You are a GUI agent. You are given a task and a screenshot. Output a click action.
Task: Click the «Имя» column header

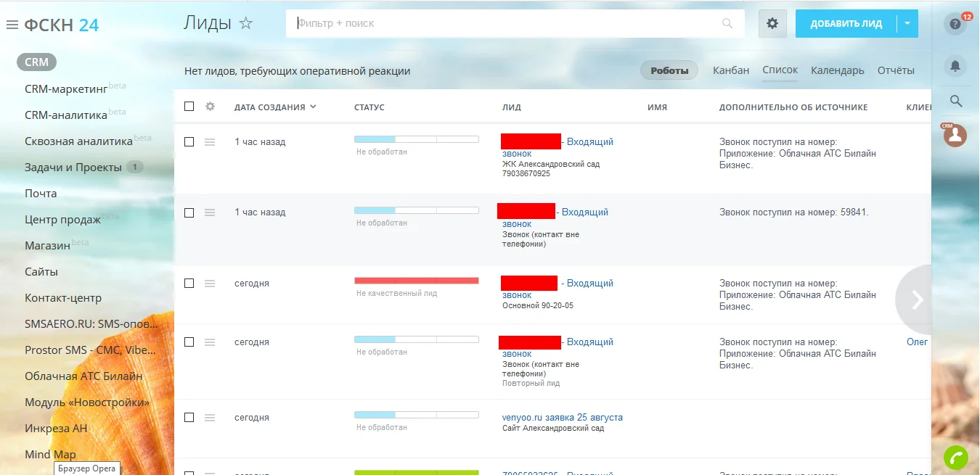tap(657, 107)
